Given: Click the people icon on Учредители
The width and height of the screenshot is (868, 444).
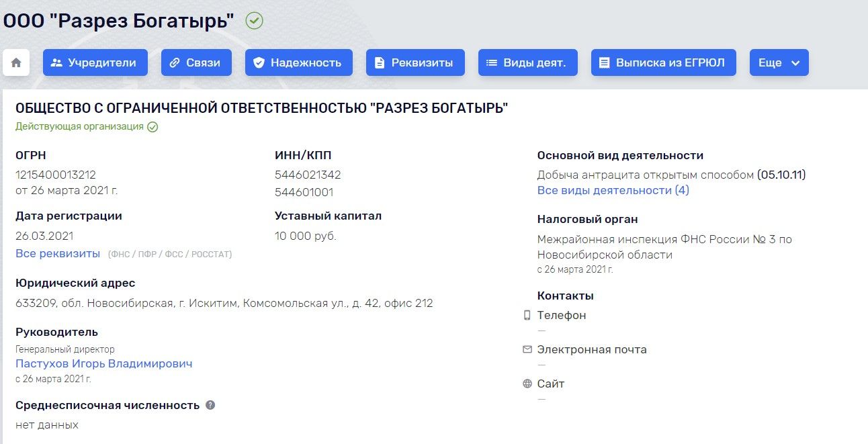Looking at the screenshot, I should (56, 62).
